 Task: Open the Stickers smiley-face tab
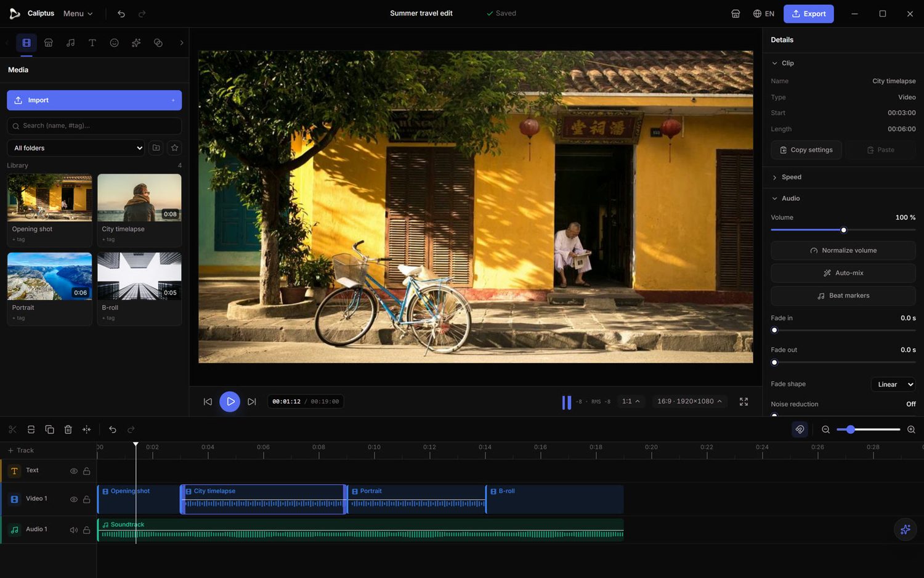pyautogui.click(x=114, y=43)
